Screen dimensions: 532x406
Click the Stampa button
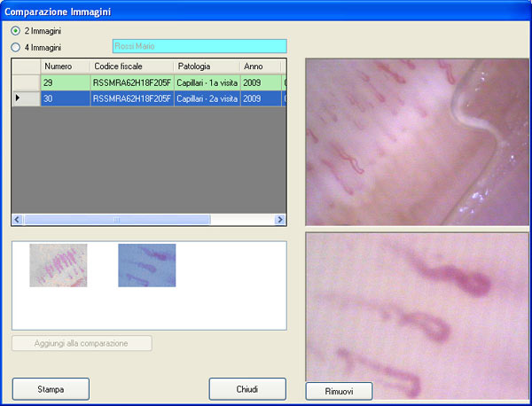tap(51, 389)
